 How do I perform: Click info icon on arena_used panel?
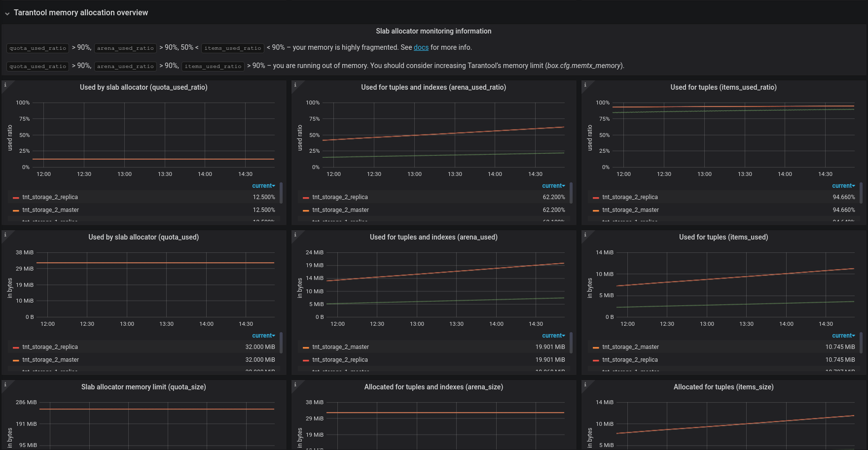295,235
